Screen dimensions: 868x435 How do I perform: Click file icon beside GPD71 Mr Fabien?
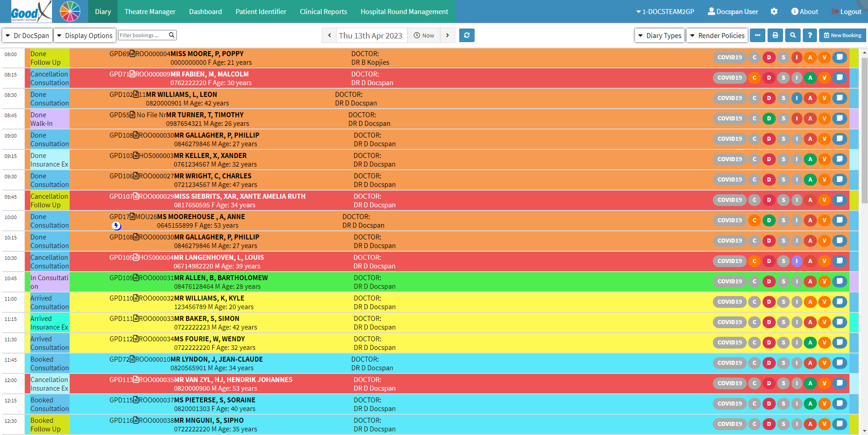click(x=133, y=74)
